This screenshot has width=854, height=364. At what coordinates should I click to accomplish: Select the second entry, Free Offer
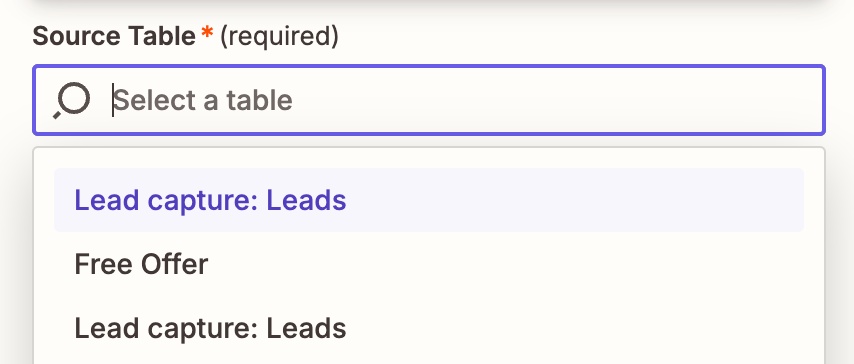[429, 264]
